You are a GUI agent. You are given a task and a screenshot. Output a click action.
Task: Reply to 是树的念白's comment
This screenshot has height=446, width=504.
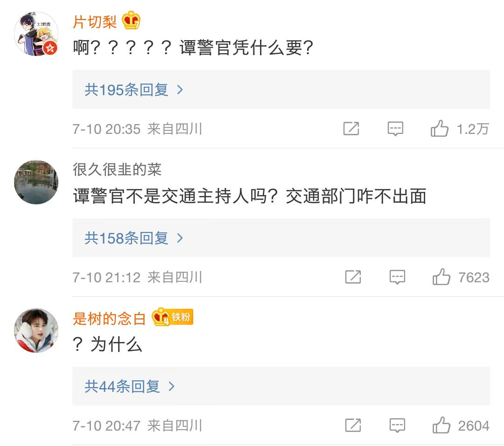[397, 425]
